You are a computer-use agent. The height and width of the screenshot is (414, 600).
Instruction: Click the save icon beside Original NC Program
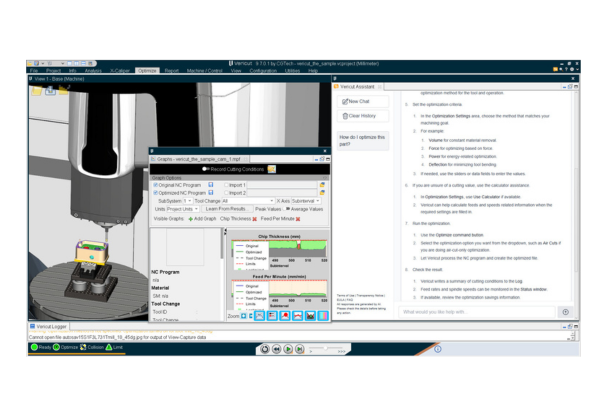pyautogui.click(x=210, y=185)
